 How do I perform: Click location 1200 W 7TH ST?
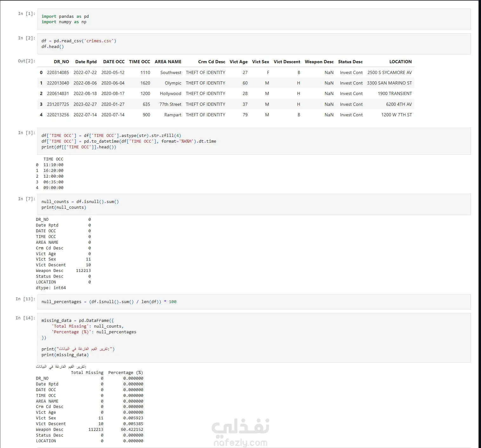click(x=397, y=115)
